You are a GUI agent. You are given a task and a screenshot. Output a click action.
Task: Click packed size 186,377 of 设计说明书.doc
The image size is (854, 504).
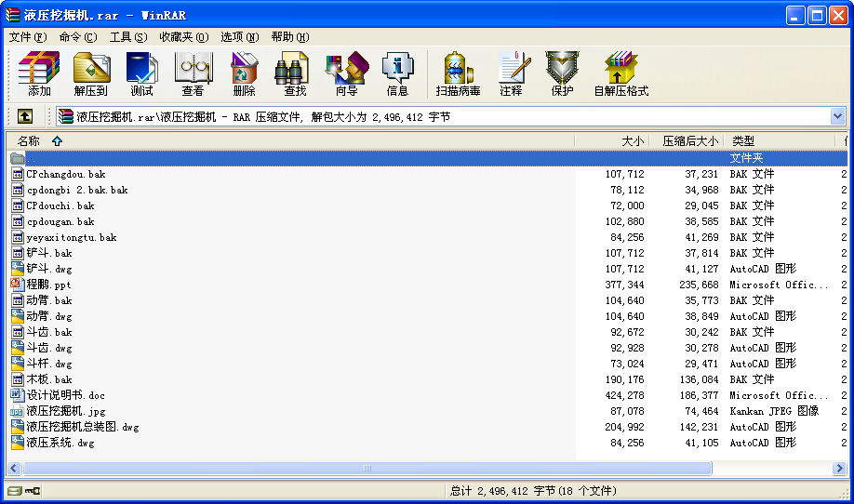click(x=699, y=394)
